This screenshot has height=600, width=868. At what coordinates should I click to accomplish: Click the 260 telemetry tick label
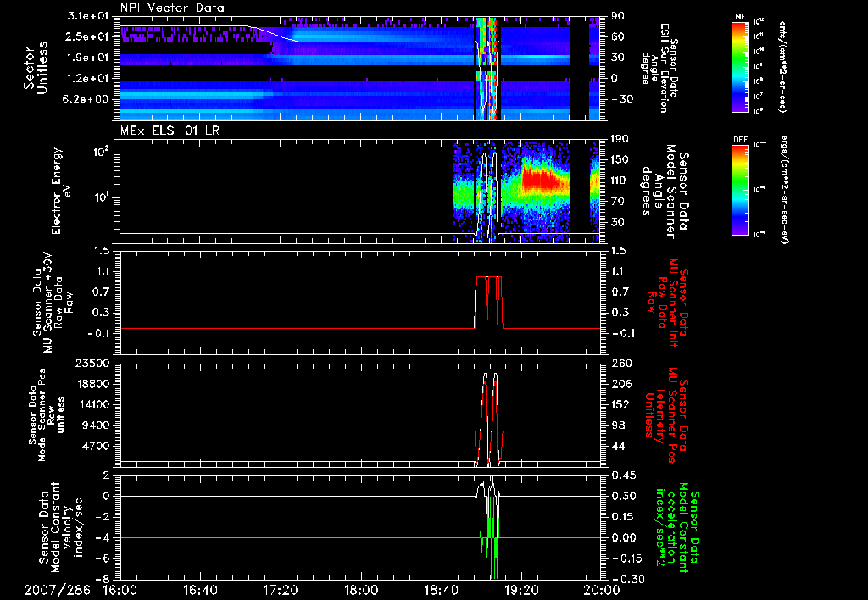click(x=620, y=364)
